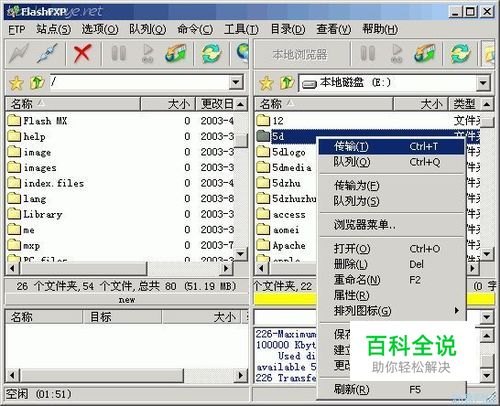The image size is (500, 406).
Task: Open the 命令(C) menu
Action: pyautogui.click(x=195, y=29)
